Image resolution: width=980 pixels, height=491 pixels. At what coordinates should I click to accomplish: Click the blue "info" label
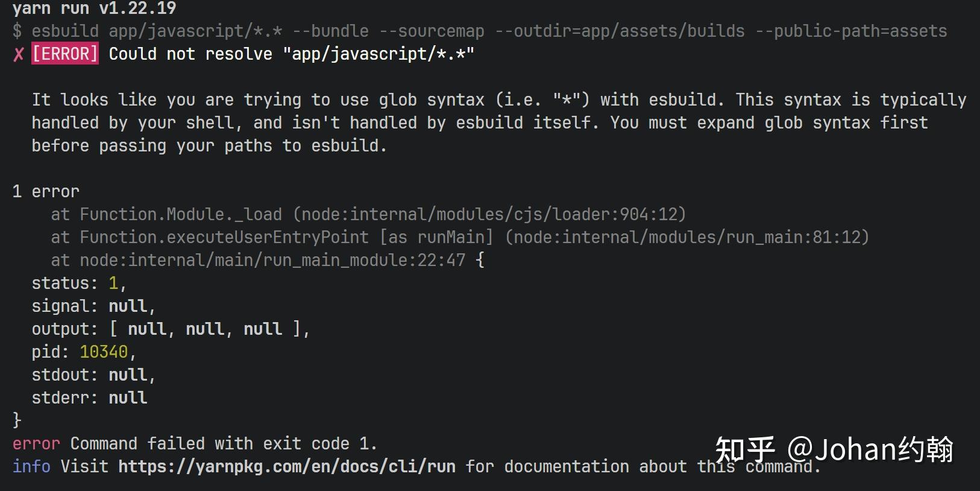click(31, 466)
